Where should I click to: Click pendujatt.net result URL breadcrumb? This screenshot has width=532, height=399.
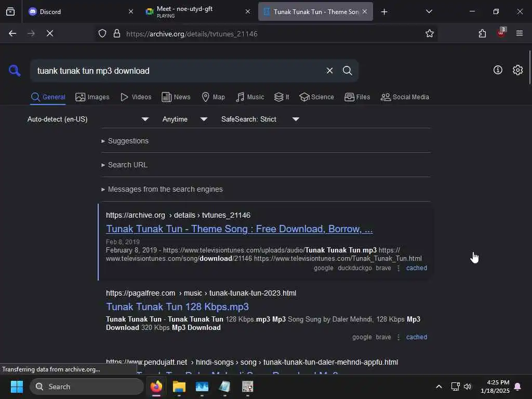pyautogui.click(x=252, y=362)
